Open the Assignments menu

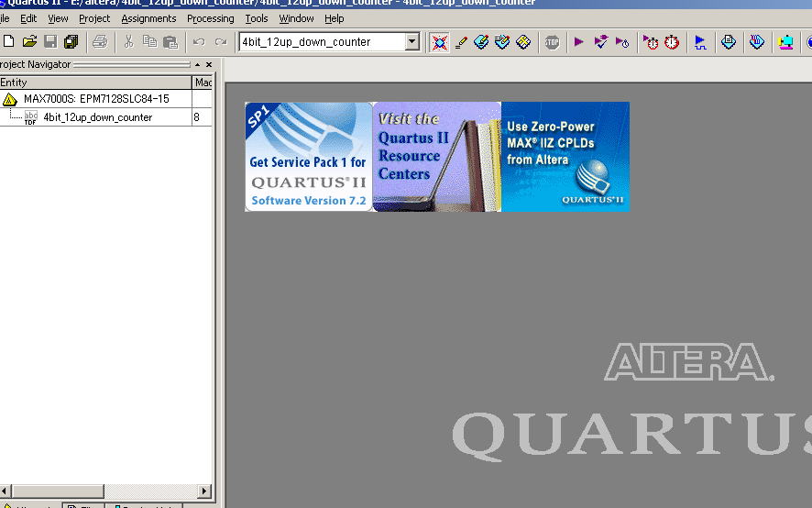point(148,18)
